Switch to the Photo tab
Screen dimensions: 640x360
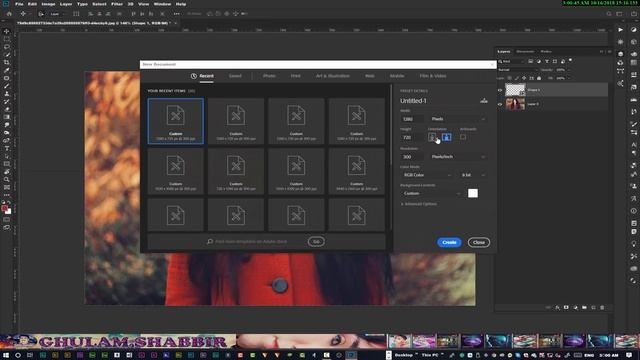269,76
